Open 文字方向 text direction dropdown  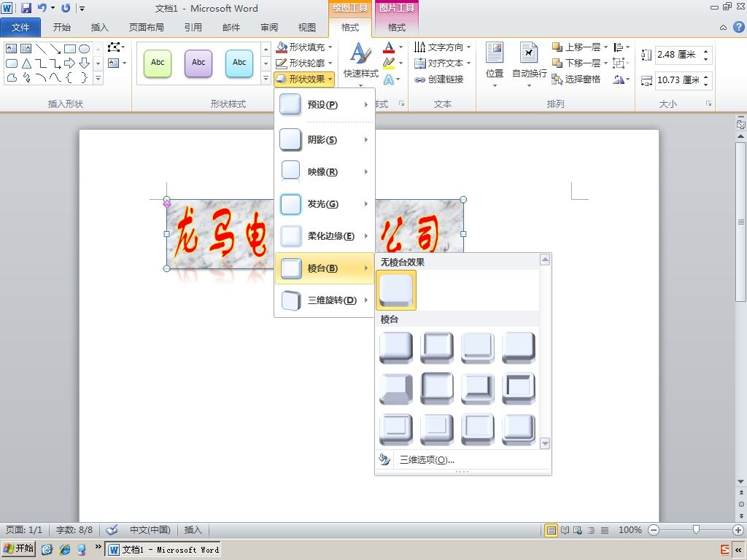tap(442, 47)
